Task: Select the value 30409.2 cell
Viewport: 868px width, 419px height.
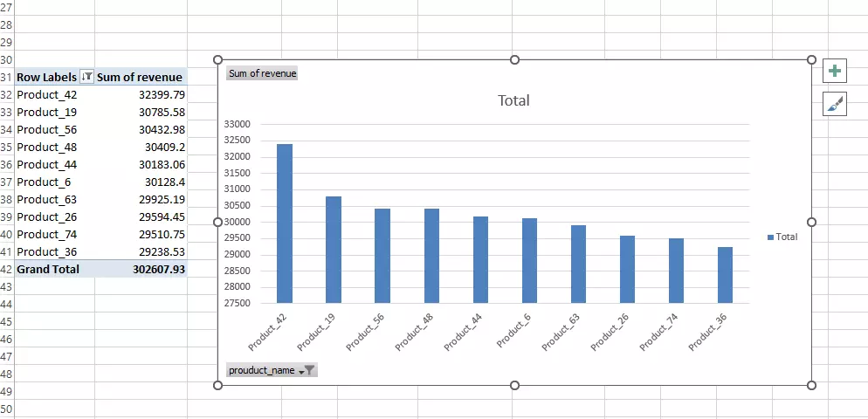Action: tap(141, 148)
